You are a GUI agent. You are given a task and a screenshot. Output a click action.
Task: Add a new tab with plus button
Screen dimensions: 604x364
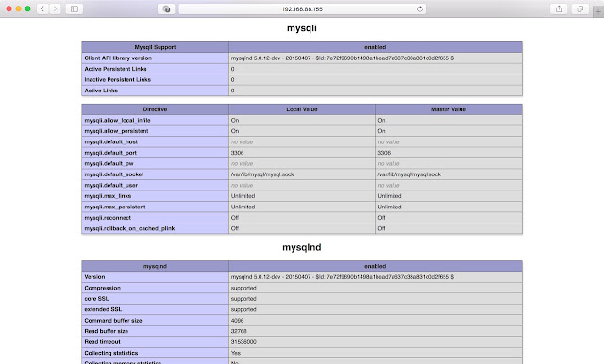598,11
